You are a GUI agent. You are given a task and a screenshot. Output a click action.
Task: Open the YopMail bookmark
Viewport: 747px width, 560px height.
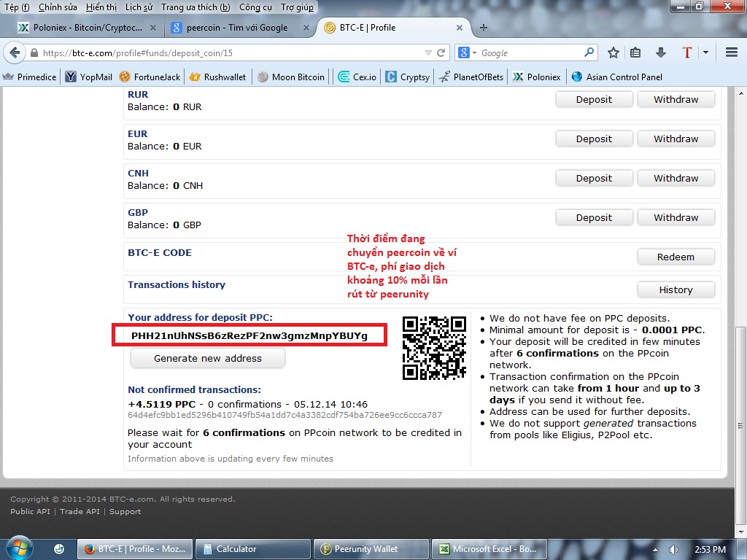pyautogui.click(x=88, y=77)
